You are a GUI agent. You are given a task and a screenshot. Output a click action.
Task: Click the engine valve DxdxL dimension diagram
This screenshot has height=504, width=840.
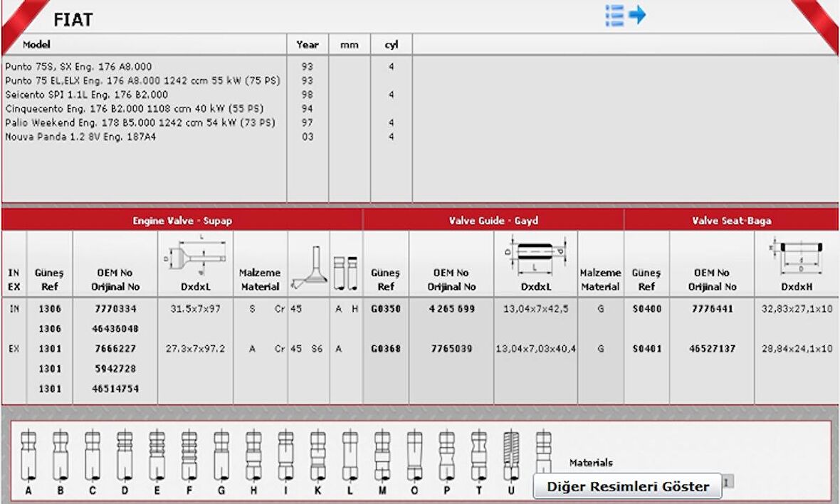195,256
